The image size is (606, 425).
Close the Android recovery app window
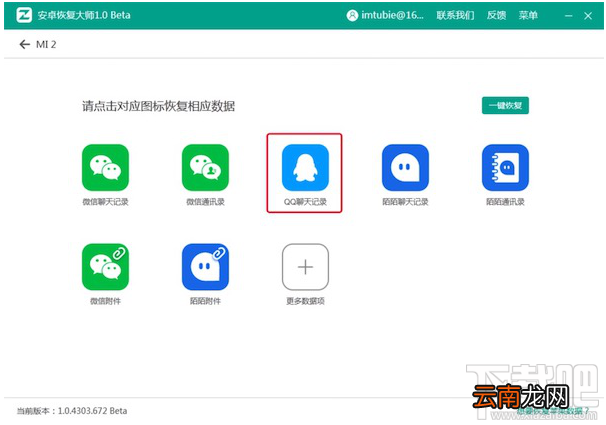pyautogui.click(x=588, y=16)
